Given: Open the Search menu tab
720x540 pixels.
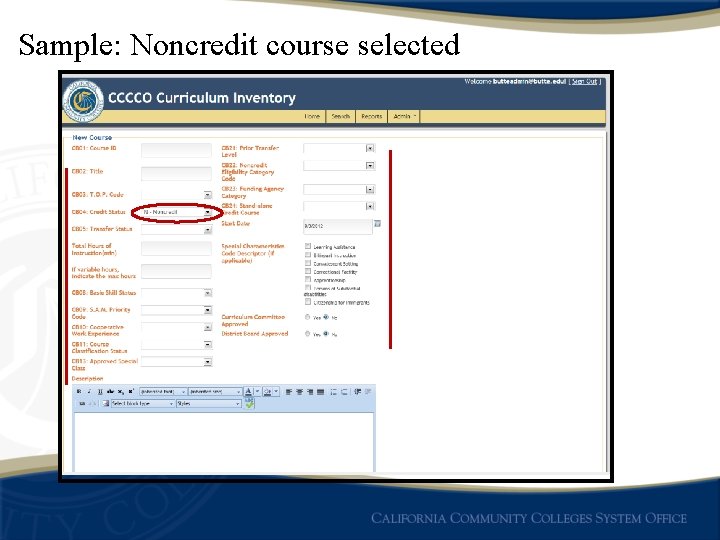Looking at the screenshot, I should pos(341,116).
